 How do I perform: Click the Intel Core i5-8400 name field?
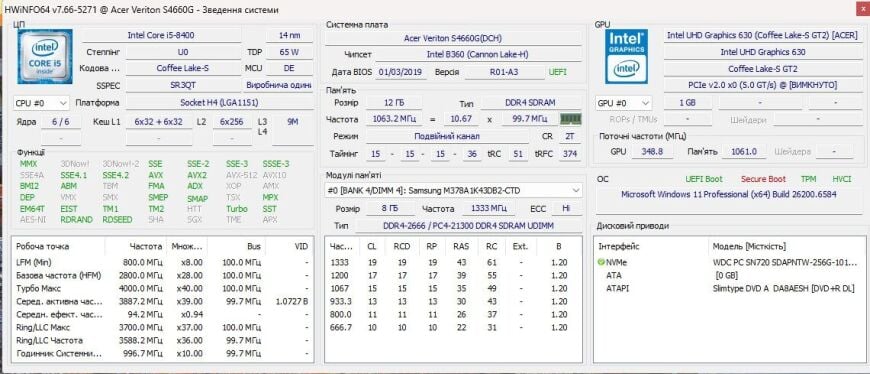(161, 35)
